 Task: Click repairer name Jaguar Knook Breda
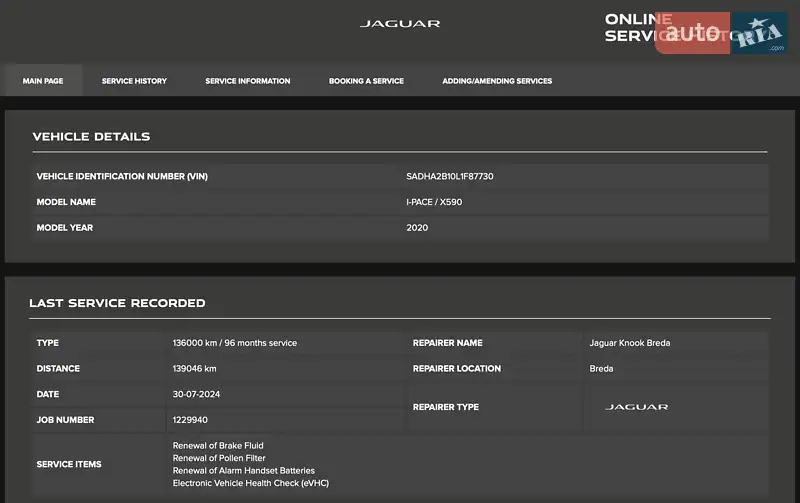[x=630, y=343]
